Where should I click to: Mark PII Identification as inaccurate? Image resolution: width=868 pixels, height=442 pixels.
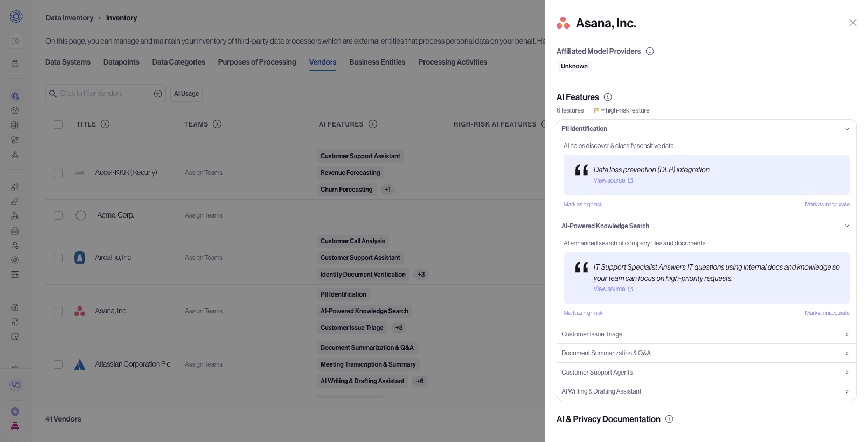(x=827, y=204)
